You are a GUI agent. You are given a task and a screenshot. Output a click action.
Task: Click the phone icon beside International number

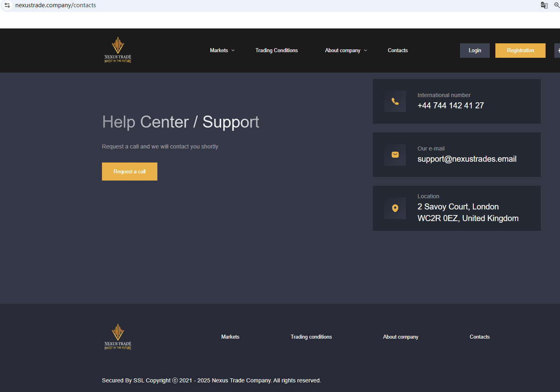click(395, 102)
